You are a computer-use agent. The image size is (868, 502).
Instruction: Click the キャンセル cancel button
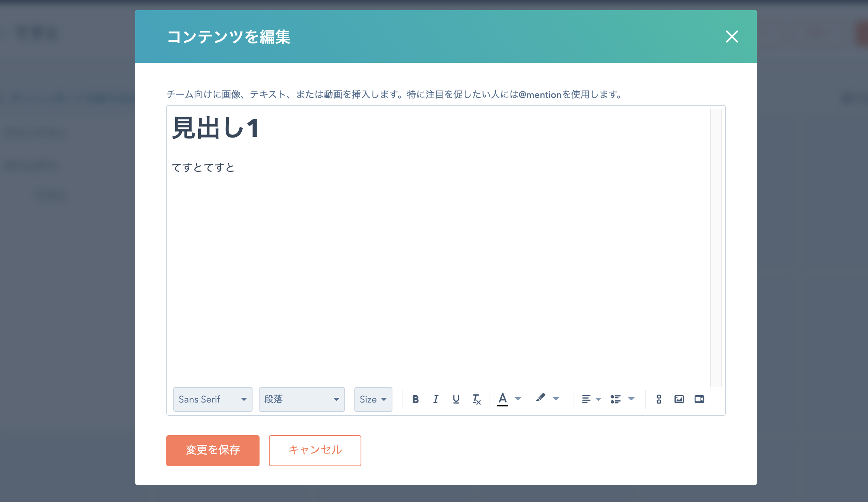(x=315, y=450)
